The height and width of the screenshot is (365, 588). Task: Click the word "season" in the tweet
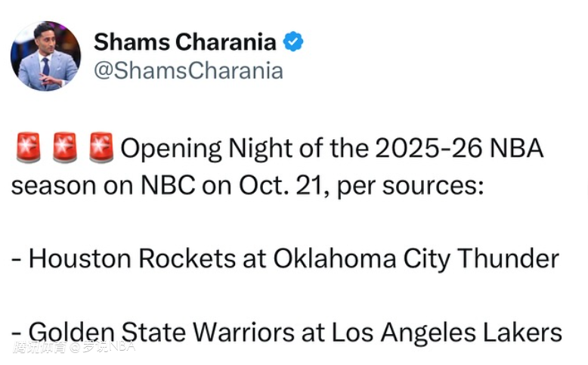54,185
